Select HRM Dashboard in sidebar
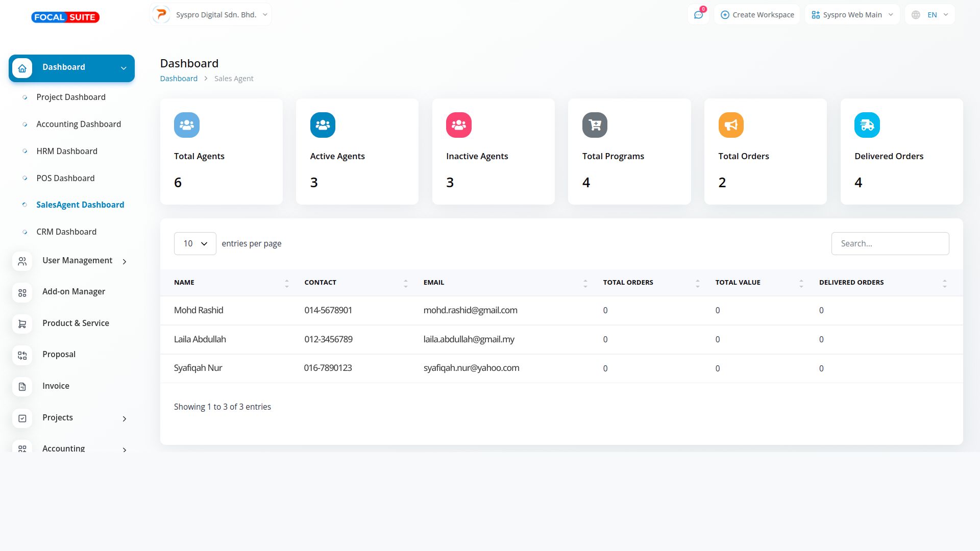This screenshot has width=980, height=551. pyautogui.click(x=67, y=151)
